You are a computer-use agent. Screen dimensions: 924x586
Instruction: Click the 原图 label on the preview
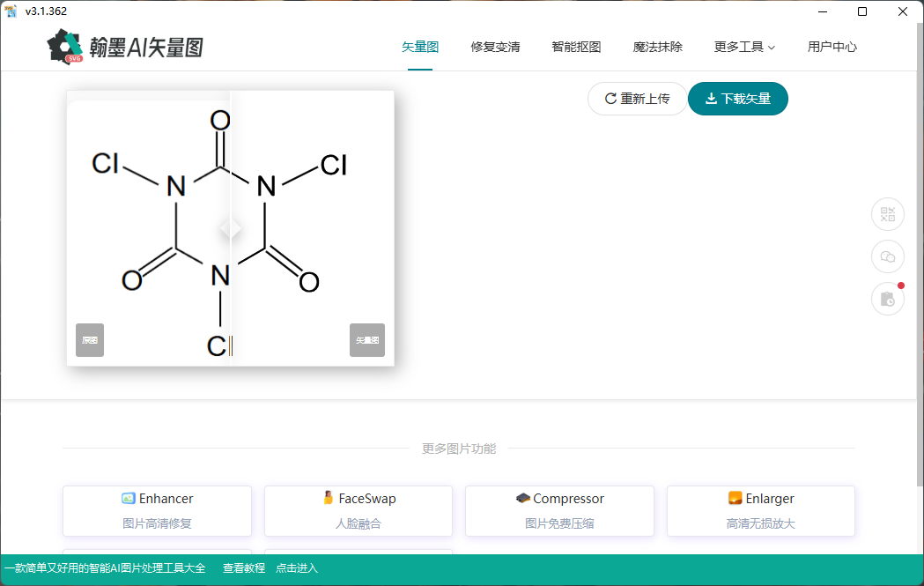pyautogui.click(x=89, y=340)
